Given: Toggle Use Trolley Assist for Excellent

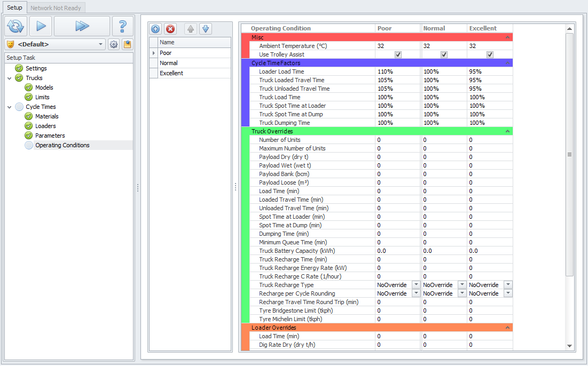Looking at the screenshot, I should point(490,54).
